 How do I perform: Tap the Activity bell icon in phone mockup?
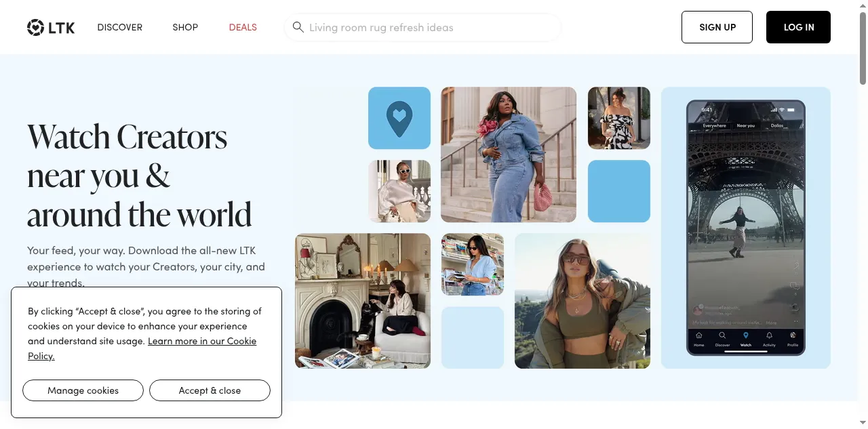[769, 337]
